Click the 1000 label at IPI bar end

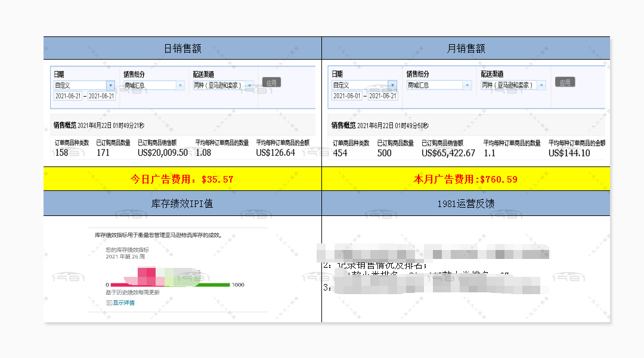238,285
